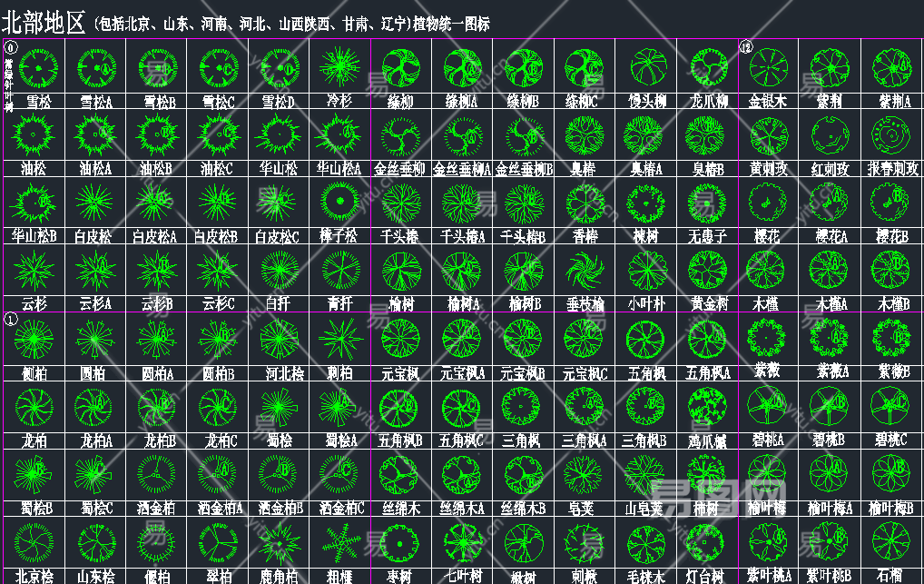Viewport: 924px width, 584px height.
Task: Select the 金丝垂柳 willow symbol
Action: [x=400, y=135]
